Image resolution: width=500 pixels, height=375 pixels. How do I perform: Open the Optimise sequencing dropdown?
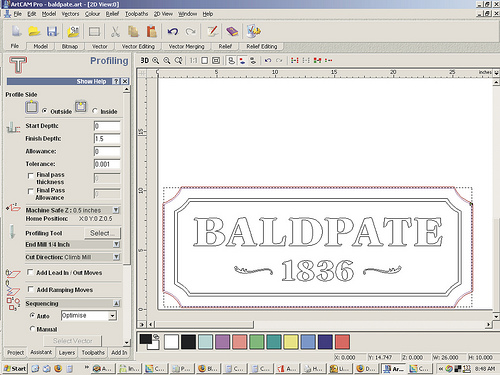pos(113,315)
